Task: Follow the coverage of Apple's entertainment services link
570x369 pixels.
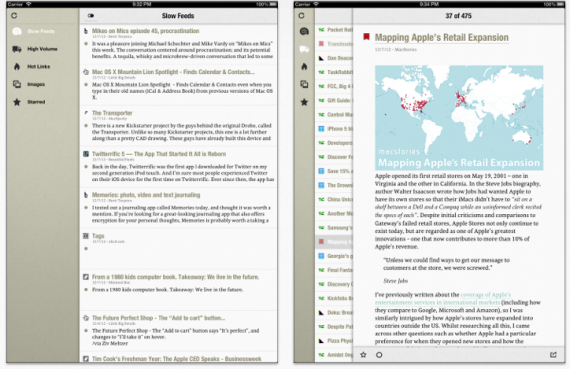Action: (443, 298)
